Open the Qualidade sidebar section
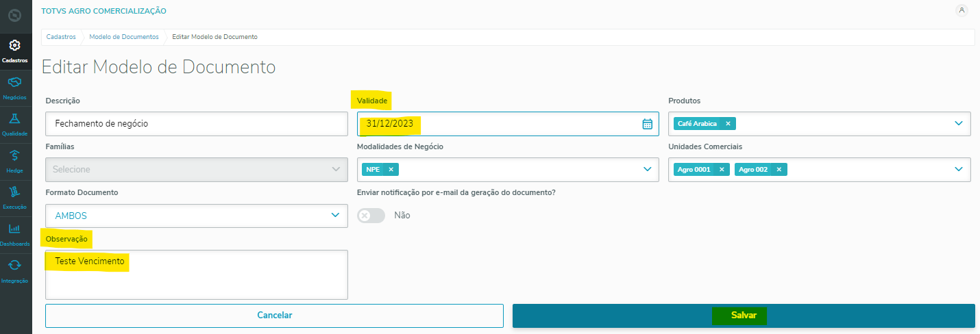This screenshot has height=334, width=980. 15,125
